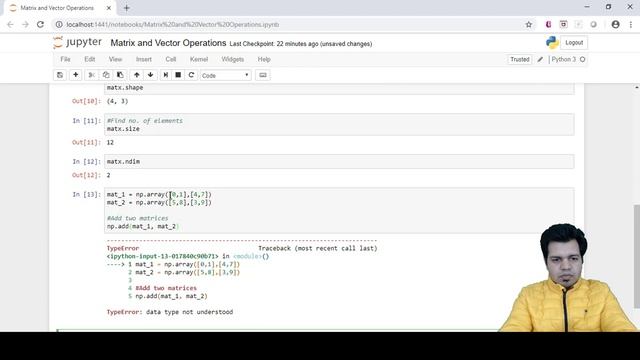Go forward in the browser
The image size is (640, 360).
click(25, 24)
